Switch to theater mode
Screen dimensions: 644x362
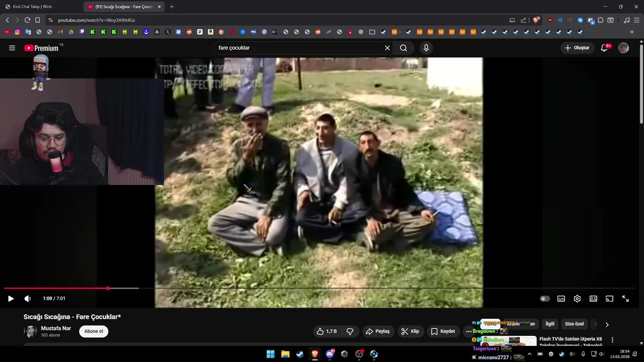pos(593,299)
